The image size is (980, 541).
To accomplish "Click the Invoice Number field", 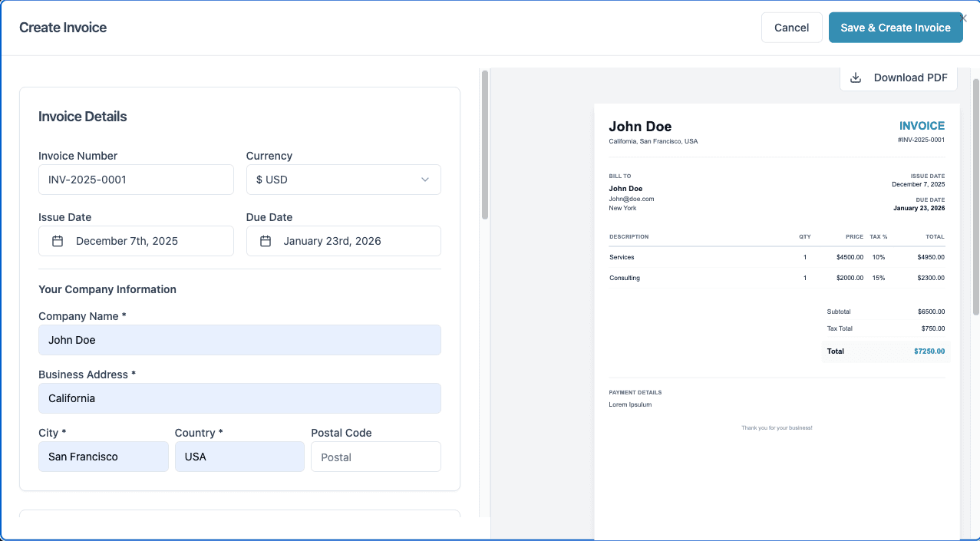I will pyautogui.click(x=136, y=179).
